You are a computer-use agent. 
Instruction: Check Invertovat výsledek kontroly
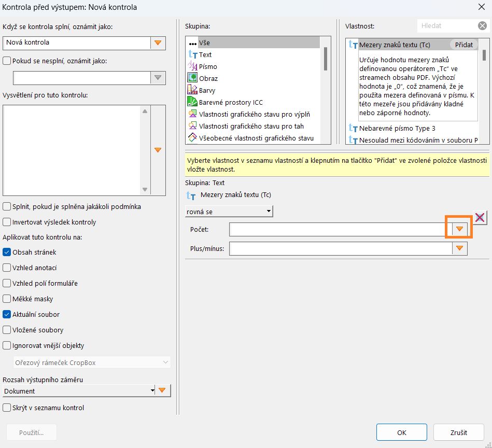click(x=7, y=222)
